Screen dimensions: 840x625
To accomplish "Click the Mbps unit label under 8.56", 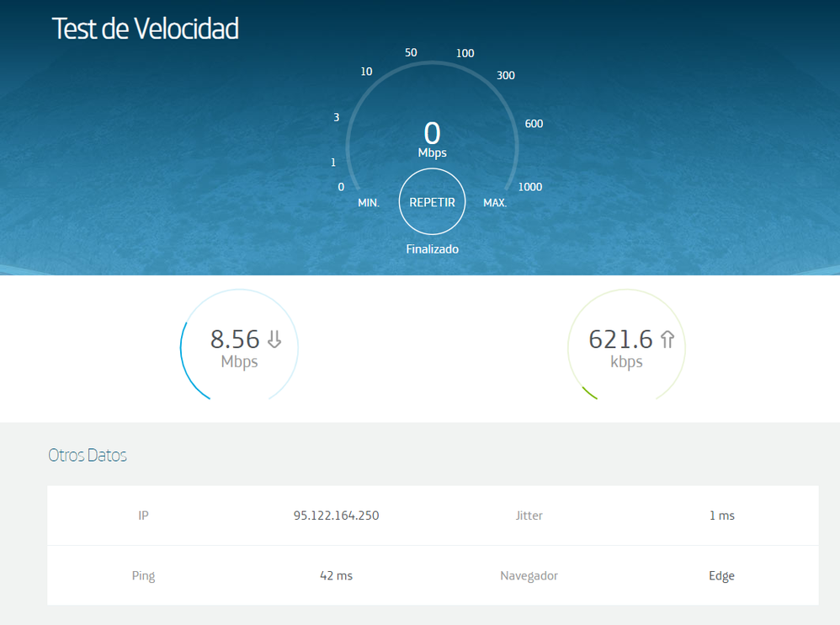I will [x=238, y=362].
